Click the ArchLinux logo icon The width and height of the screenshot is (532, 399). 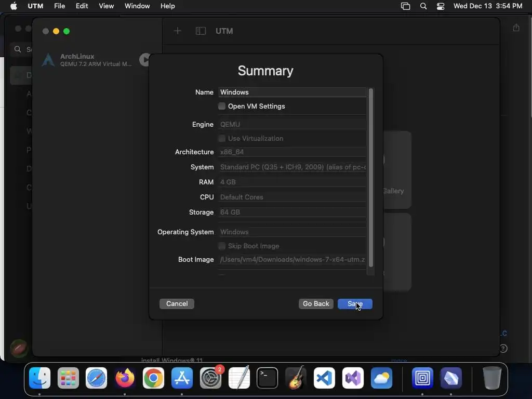click(48, 60)
